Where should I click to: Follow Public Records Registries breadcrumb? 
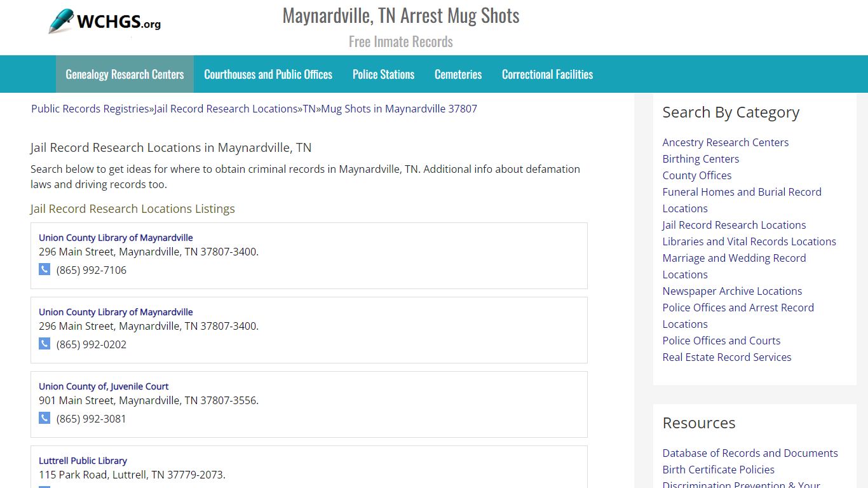[x=90, y=109]
